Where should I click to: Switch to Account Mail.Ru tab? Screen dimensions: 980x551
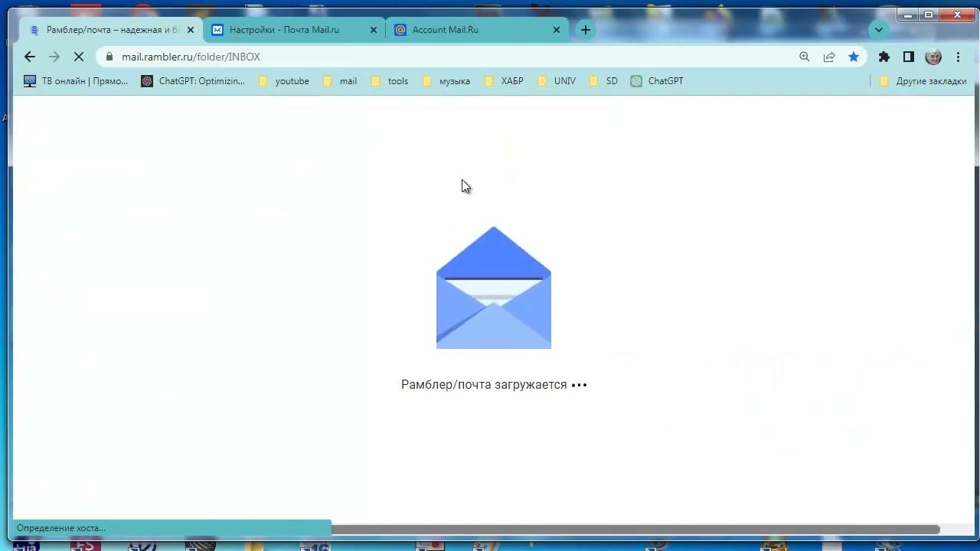coord(477,30)
